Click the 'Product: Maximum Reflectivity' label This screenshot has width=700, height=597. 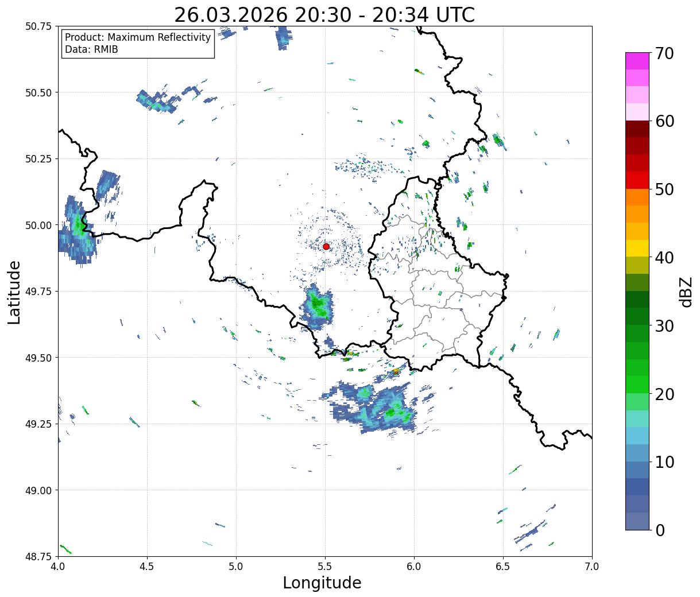pos(138,37)
